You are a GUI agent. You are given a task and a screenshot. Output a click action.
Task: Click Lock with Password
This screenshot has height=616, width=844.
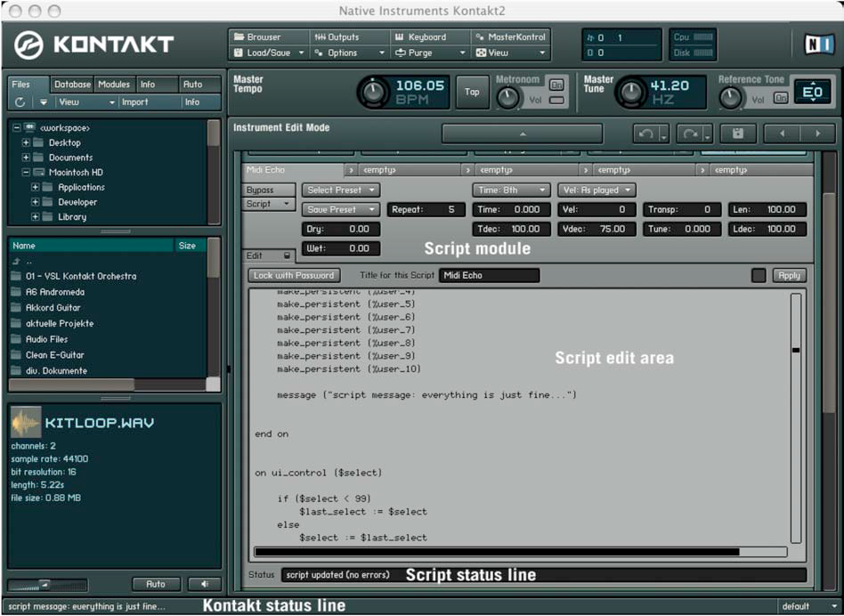coord(294,275)
